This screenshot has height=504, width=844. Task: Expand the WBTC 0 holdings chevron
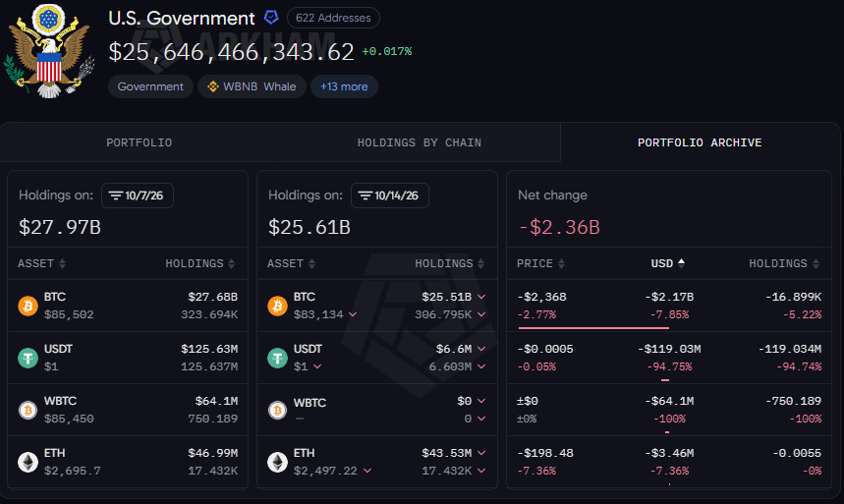click(x=481, y=419)
